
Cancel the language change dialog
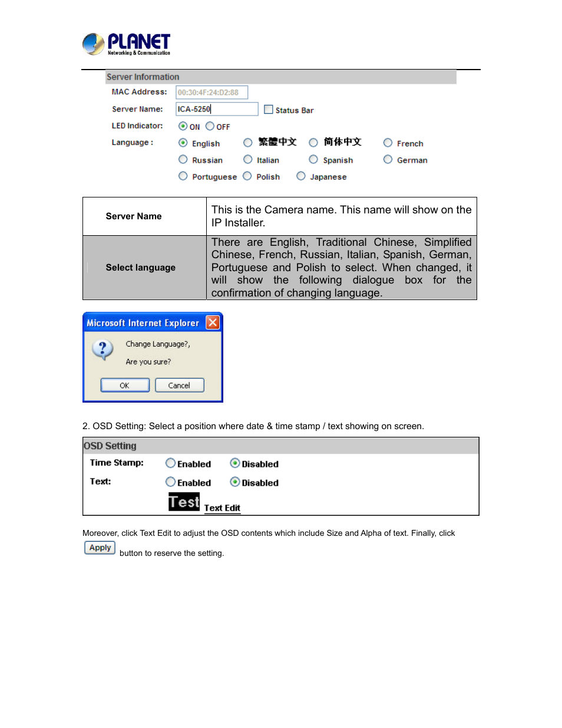pyautogui.click(x=180, y=386)
